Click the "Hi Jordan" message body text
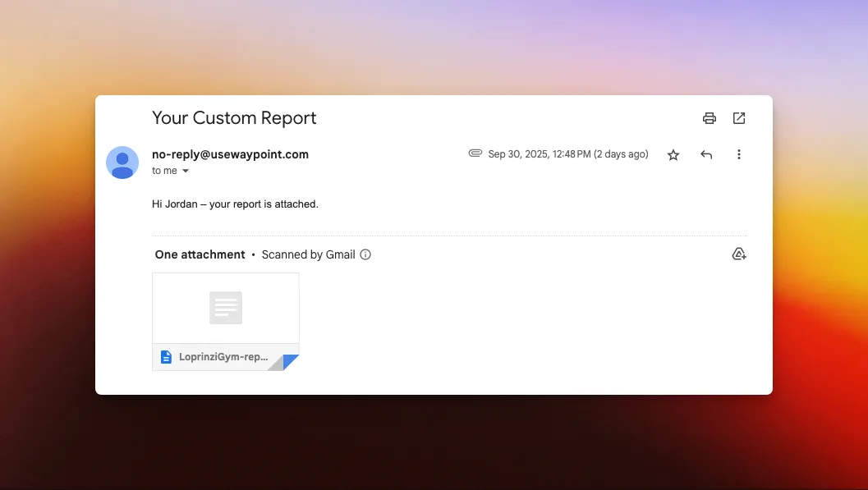This screenshot has width=868, height=490. (235, 204)
